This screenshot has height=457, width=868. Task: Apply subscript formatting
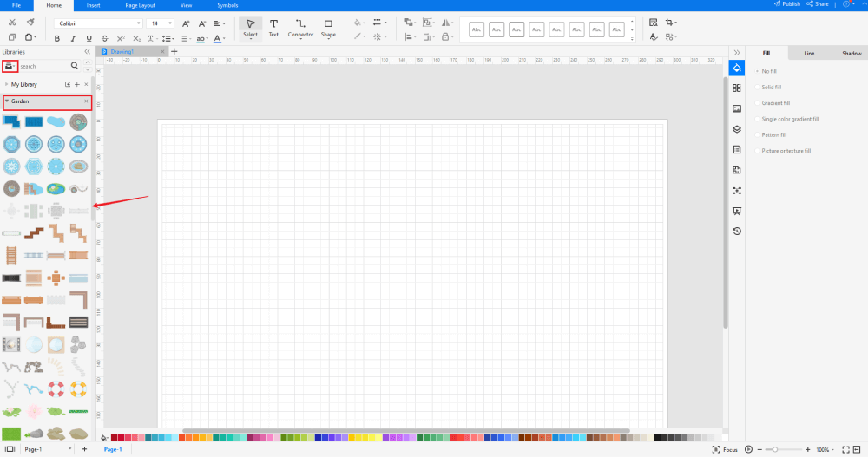137,39
